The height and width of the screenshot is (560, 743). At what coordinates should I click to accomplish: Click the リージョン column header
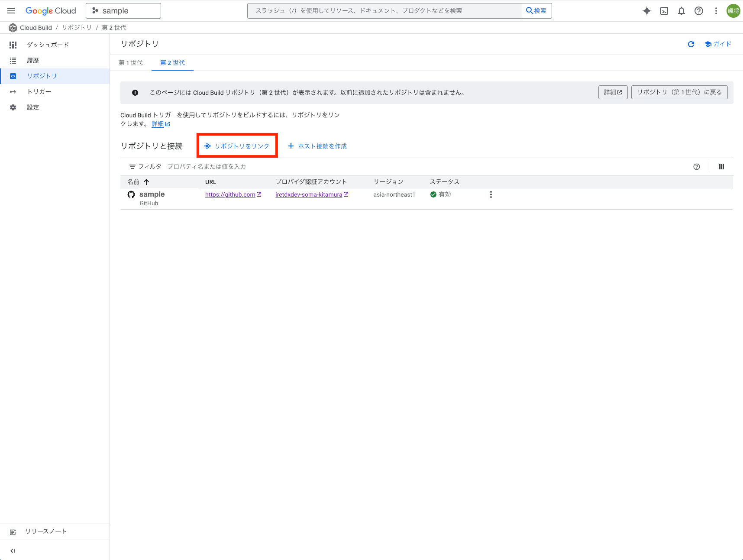(x=388, y=182)
